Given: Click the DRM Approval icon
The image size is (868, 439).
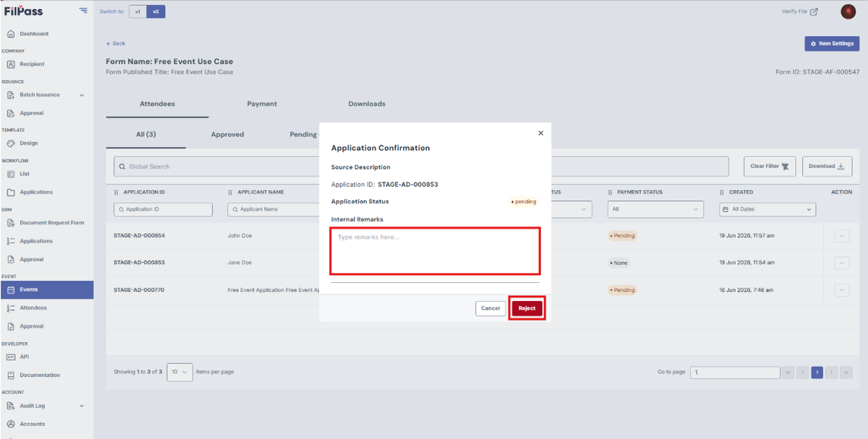Looking at the screenshot, I should click(x=11, y=260).
